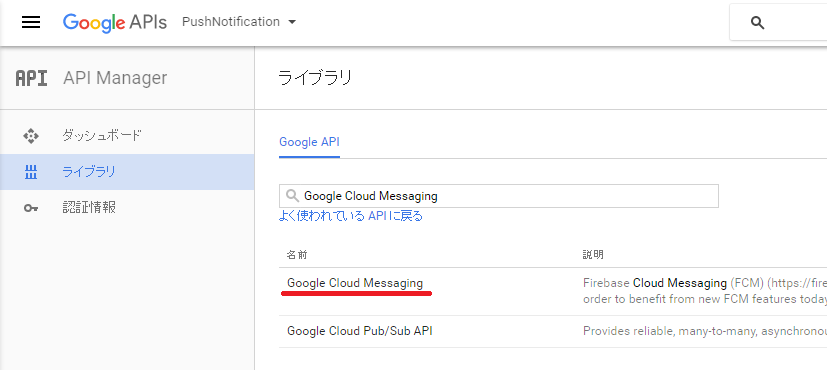This screenshot has width=827, height=370.
Task: Switch to the Google API tab
Action: (309, 142)
